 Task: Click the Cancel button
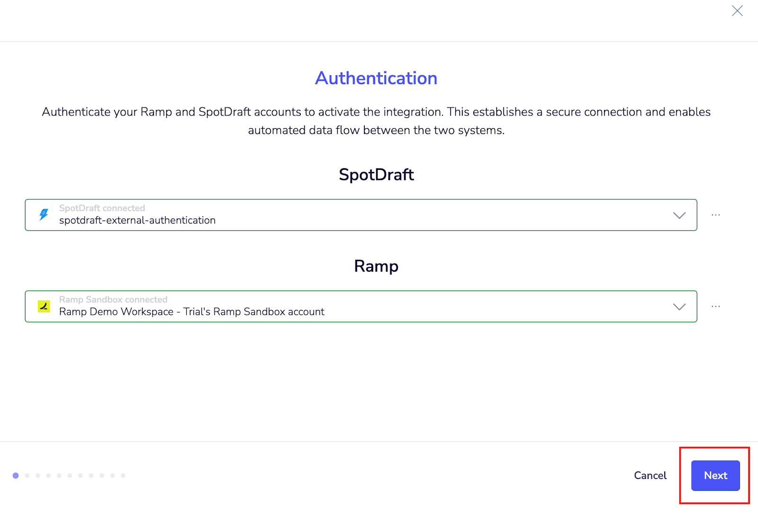[x=650, y=476]
